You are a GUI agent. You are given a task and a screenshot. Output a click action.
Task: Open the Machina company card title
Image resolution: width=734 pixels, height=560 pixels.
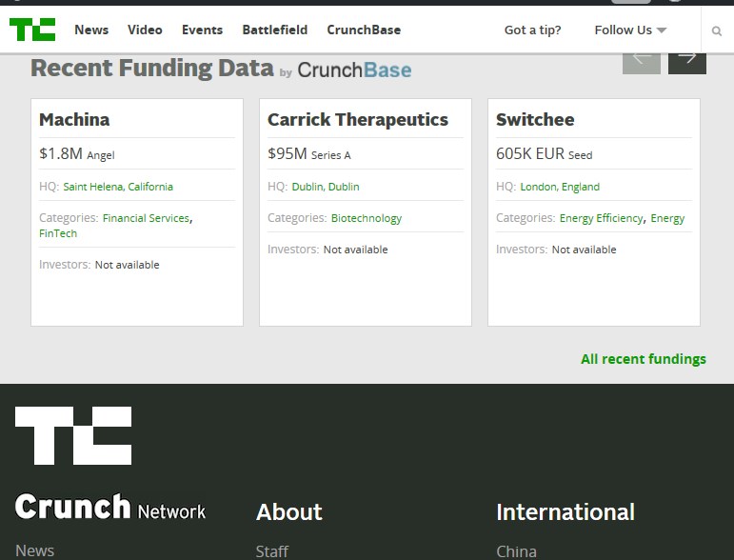(x=74, y=119)
